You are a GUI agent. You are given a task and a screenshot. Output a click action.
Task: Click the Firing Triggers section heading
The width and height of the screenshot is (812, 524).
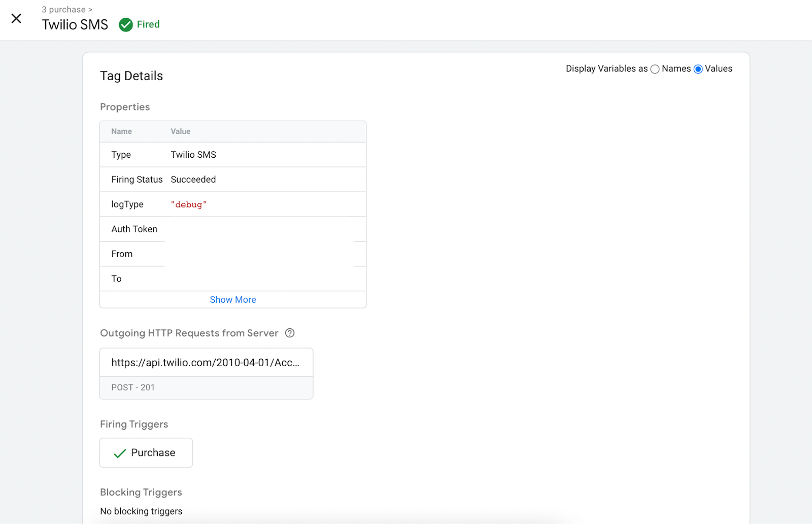pos(134,424)
